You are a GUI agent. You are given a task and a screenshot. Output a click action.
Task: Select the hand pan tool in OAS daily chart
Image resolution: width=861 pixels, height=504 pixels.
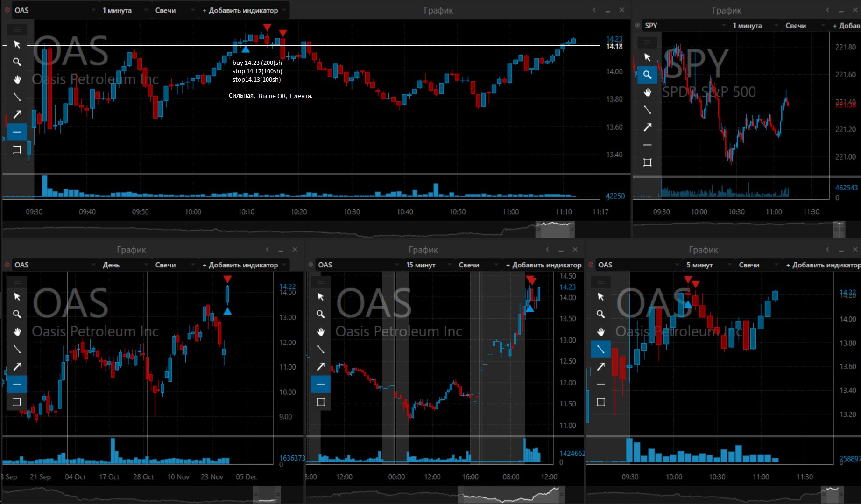click(17, 332)
